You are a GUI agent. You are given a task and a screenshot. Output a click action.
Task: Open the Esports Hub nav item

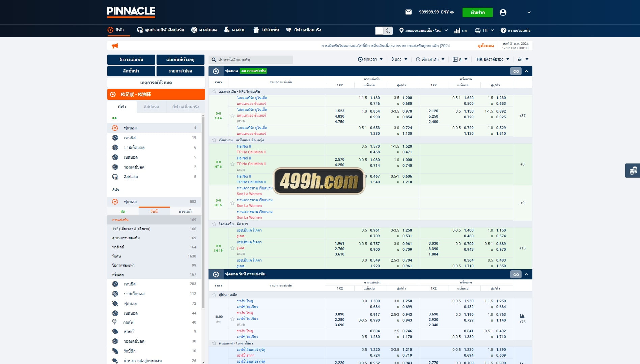[x=161, y=30]
